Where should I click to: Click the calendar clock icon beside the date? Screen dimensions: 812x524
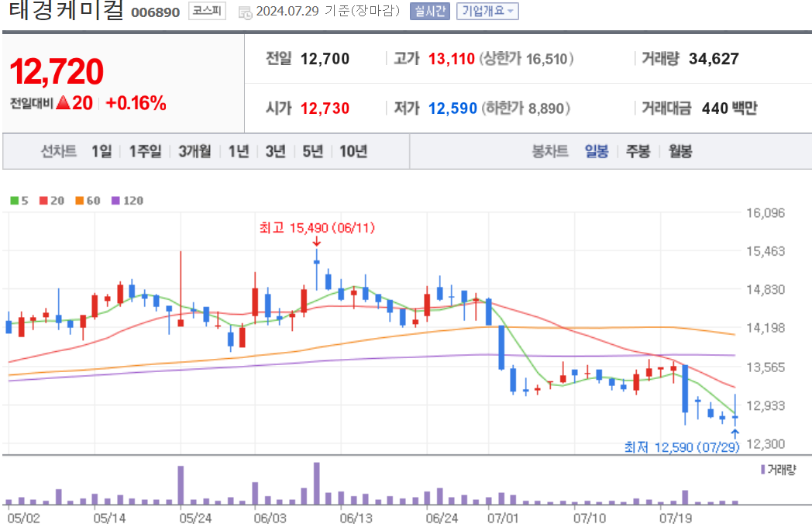(245, 12)
